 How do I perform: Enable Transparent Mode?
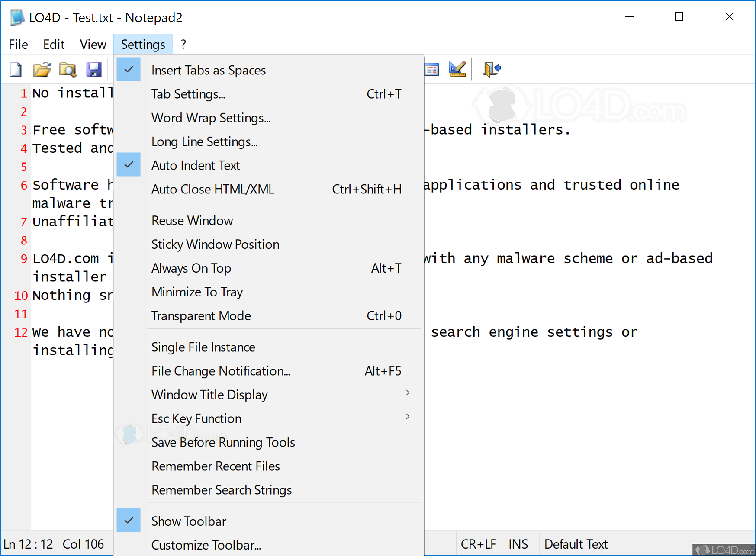click(269, 315)
